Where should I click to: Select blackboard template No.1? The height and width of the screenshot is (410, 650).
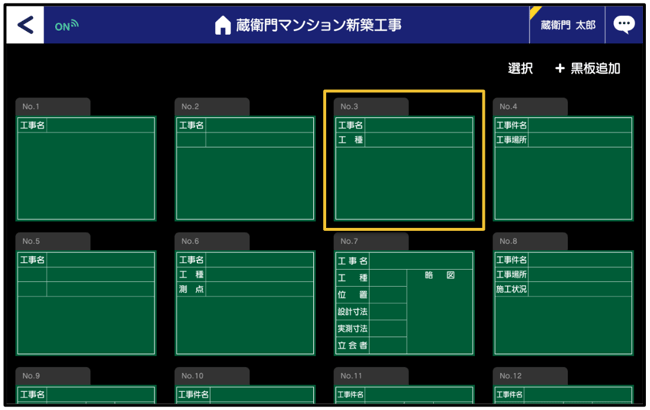(x=86, y=168)
